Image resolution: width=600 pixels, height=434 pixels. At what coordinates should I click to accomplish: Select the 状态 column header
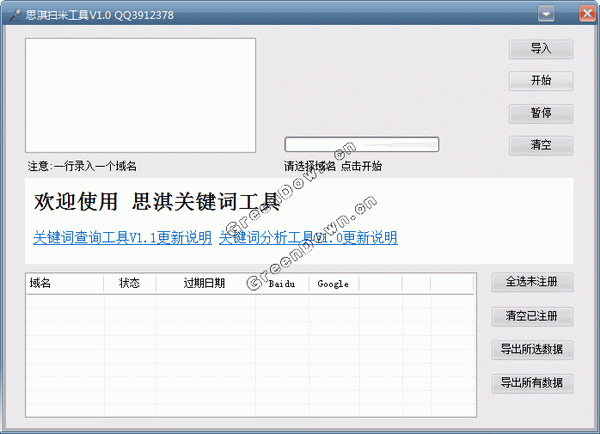(130, 284)
